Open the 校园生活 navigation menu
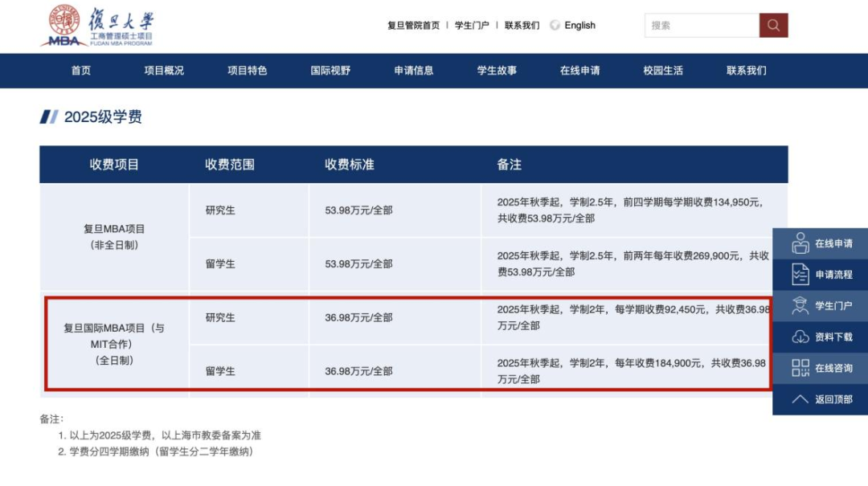 coord(662,71)
